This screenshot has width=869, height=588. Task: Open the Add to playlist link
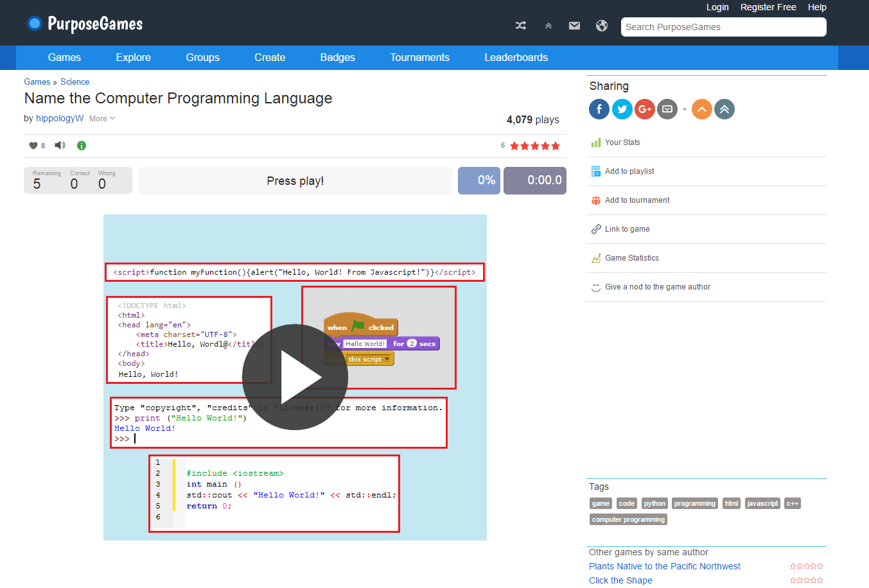point(629,171)
